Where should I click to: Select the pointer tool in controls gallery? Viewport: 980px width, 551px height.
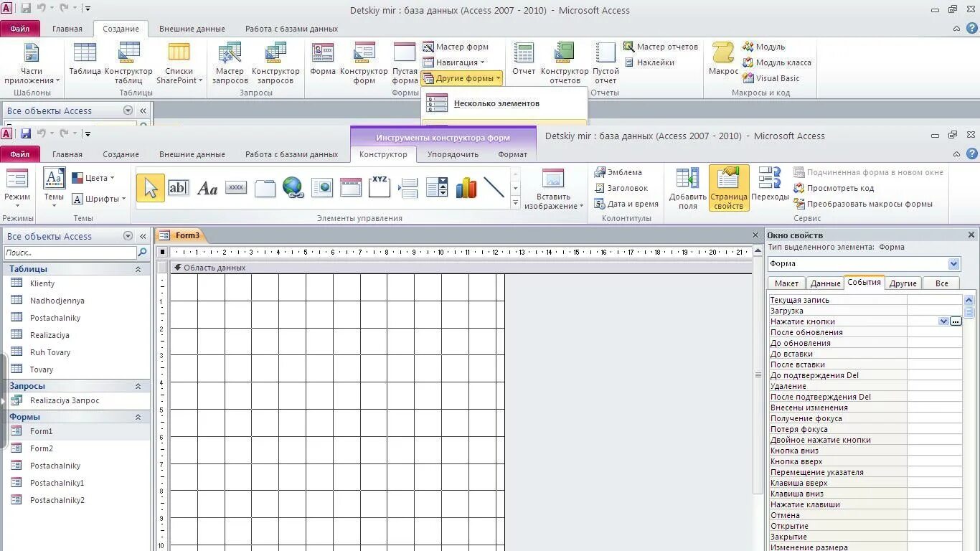(151, 188)
